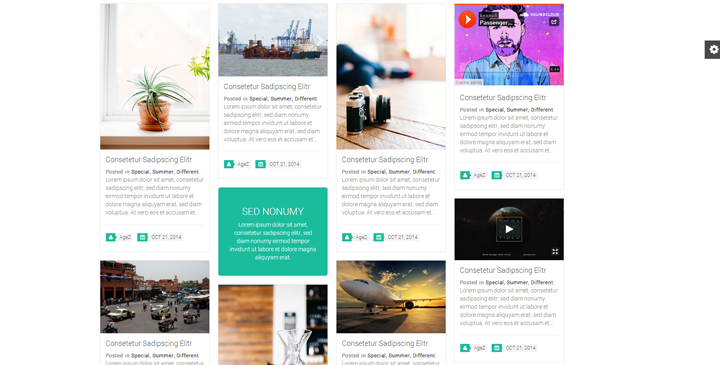Select Special category in the ship post
The width and height of the screenshot is (720, 365).
(x=258, y=99)
